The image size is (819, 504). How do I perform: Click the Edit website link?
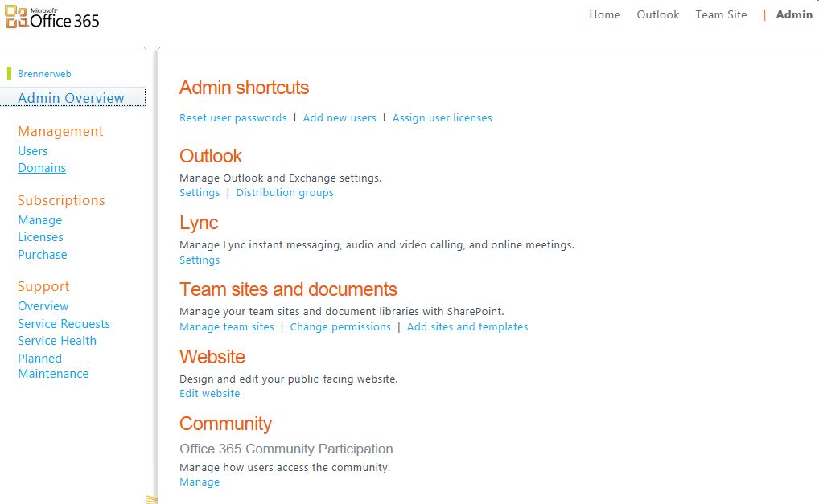point(209,393)
